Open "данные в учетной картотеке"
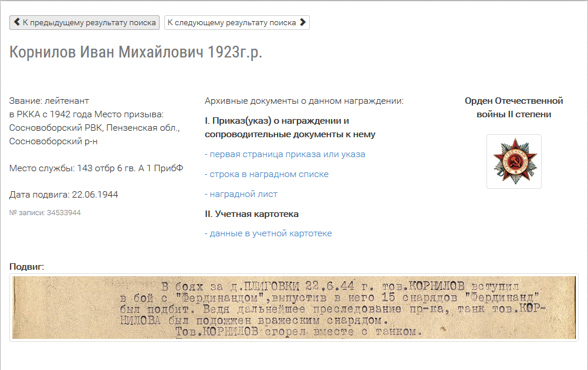The image size is (588, 370). [x=269, y=233]
